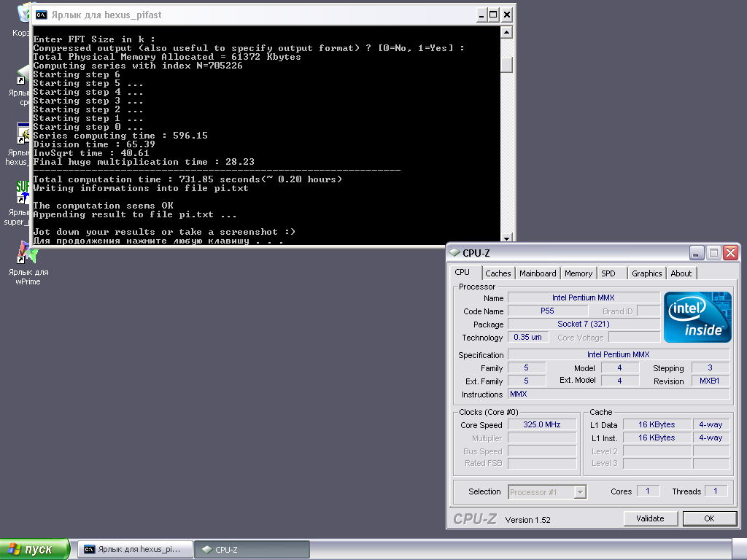Screen dimensions: 747x560
Task: Open the Memory tab in CPU-Z
Action: tap(578, 273)
